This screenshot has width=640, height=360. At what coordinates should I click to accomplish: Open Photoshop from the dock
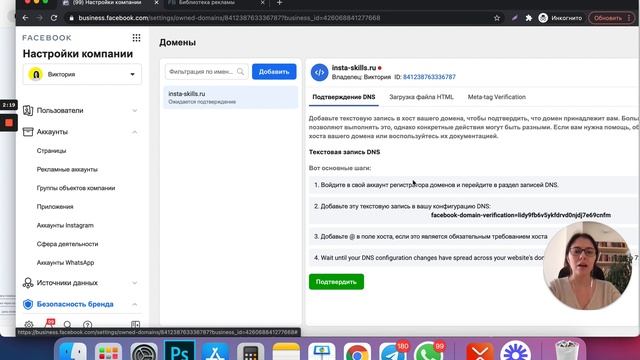(180, 351)
